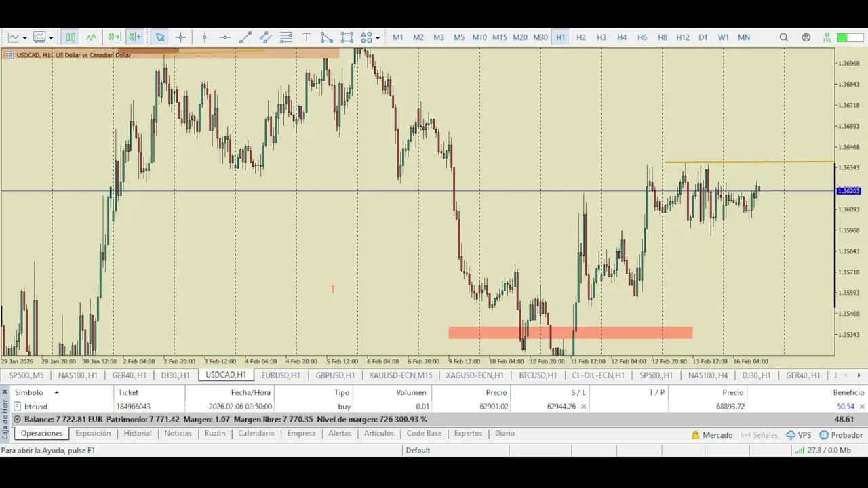Screen dimensions: 868x488
Task: Switch to the Noticias tab
Action: click(178, 434)
